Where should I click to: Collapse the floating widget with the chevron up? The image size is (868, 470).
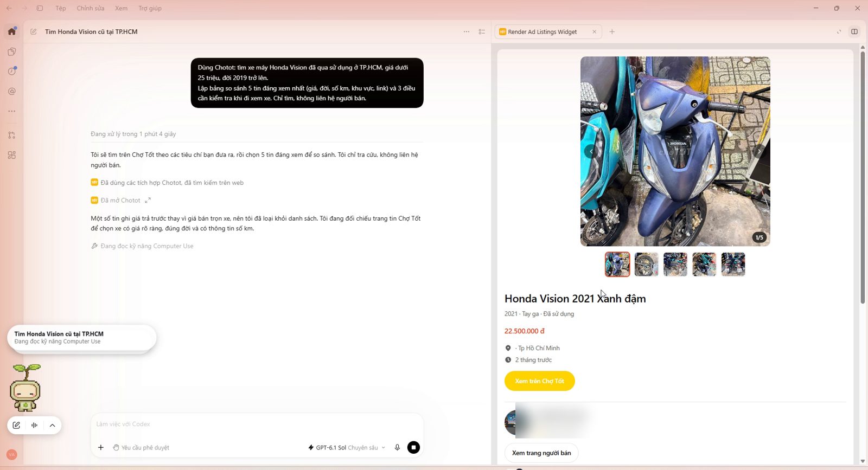point(53,426)
